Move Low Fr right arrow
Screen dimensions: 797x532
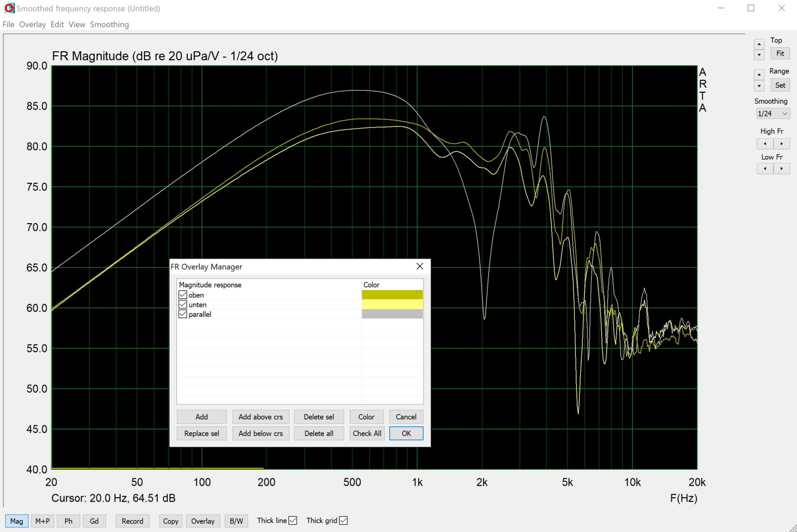782,169
